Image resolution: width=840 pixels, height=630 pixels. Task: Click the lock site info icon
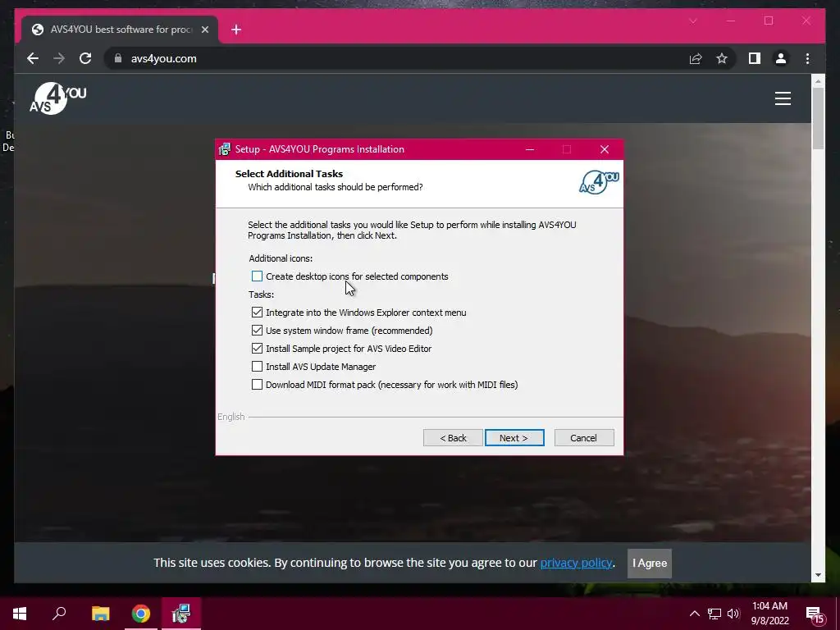pyautogui.click(x=118, y=58)
